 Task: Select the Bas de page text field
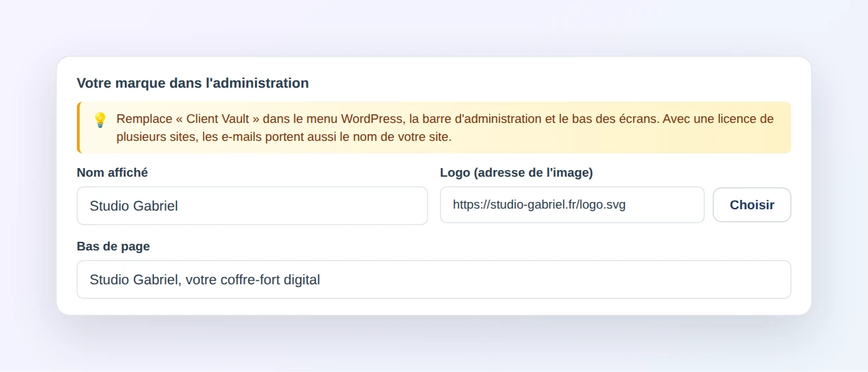(434, 280)
